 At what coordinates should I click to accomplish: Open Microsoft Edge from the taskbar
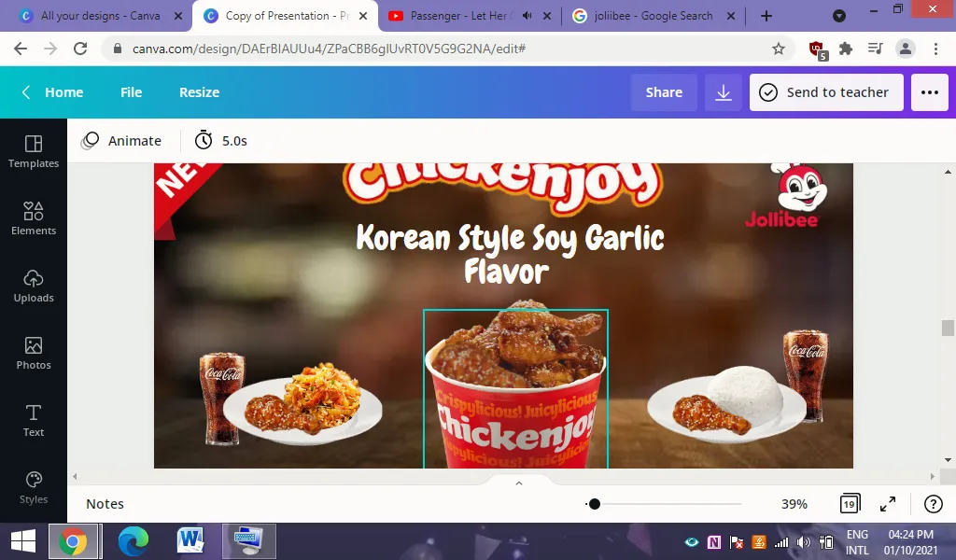point(133,541)
